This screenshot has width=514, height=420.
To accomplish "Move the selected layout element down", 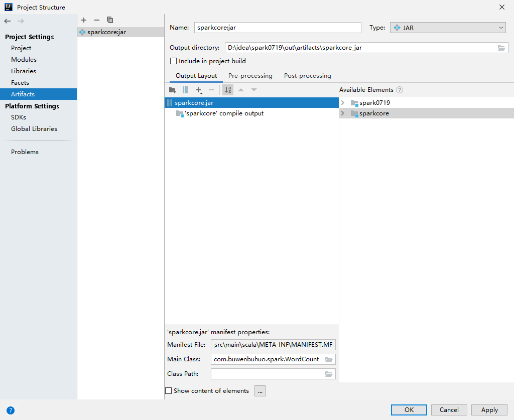I will (x=253, y=90).
